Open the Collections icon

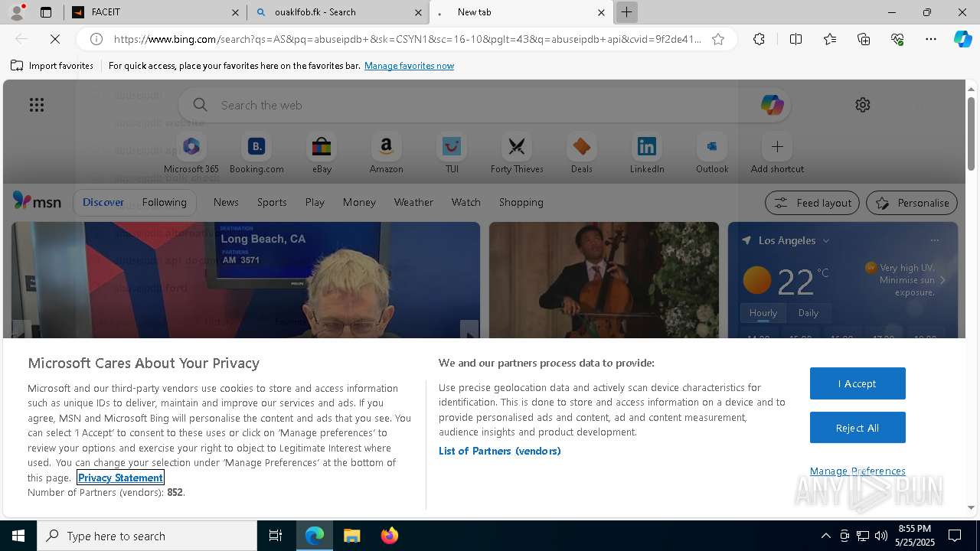coord(864,39)
